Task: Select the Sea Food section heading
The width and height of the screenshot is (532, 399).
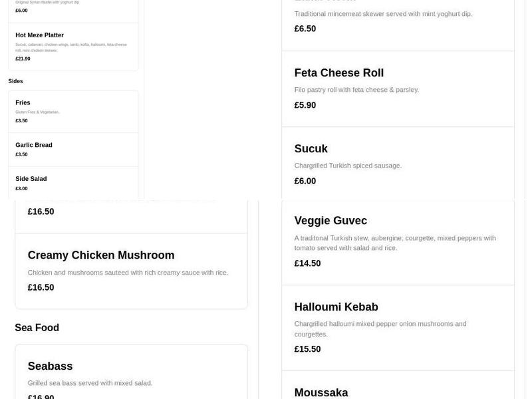Action: (37, 327)
